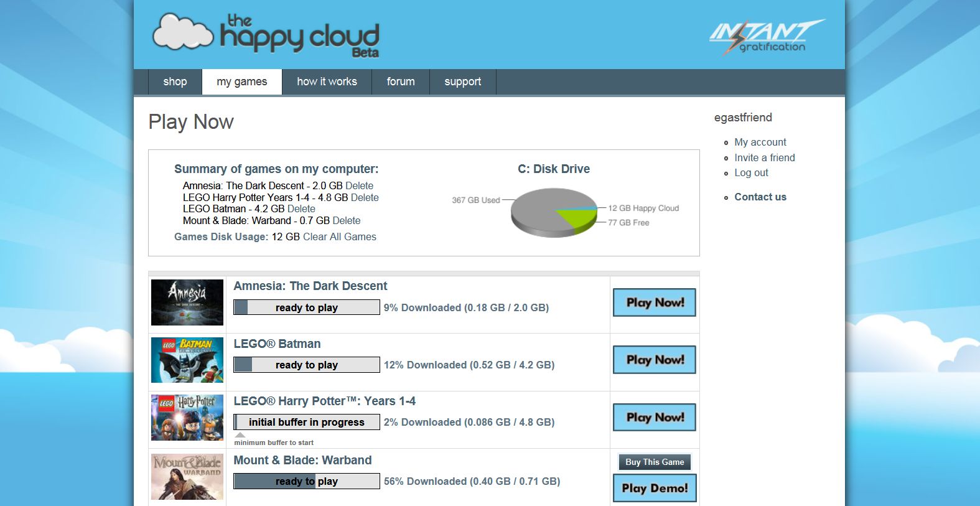
Task: Click the Amnesia download progress bar
Action: (x=307, y=307)
